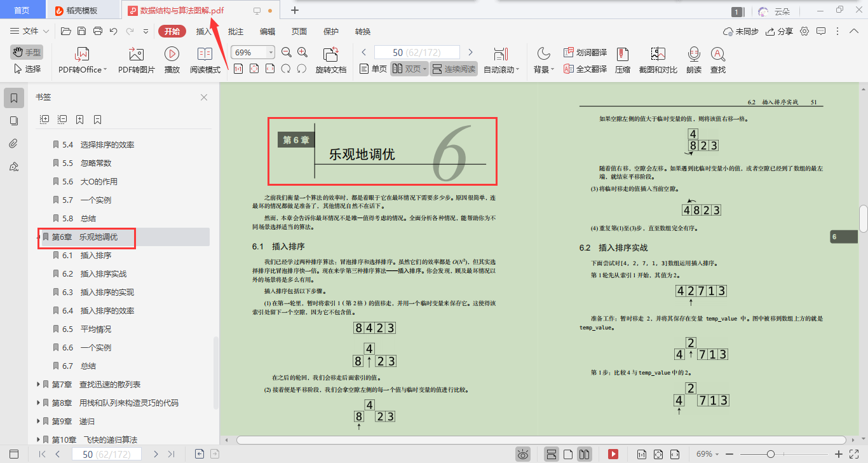Toggle 连续阅读 continuous reading
Viewport: 868px width, 463px height.
coord(454,69)
